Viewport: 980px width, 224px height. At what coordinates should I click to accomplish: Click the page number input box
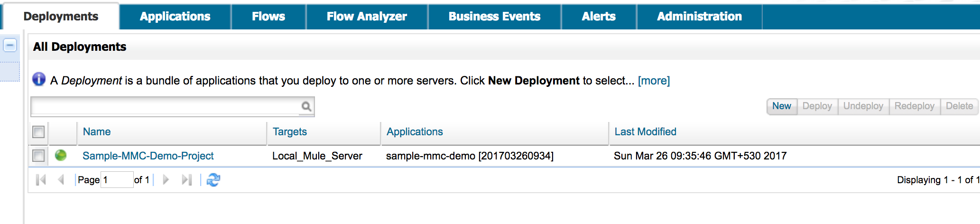coord(117,180)
